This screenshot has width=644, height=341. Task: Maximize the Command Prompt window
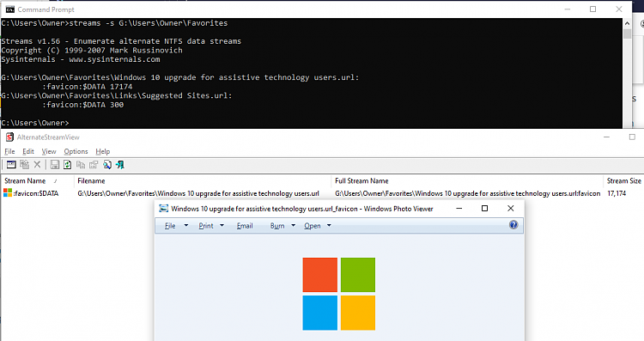pyautogui.click(x=593, y=9)
